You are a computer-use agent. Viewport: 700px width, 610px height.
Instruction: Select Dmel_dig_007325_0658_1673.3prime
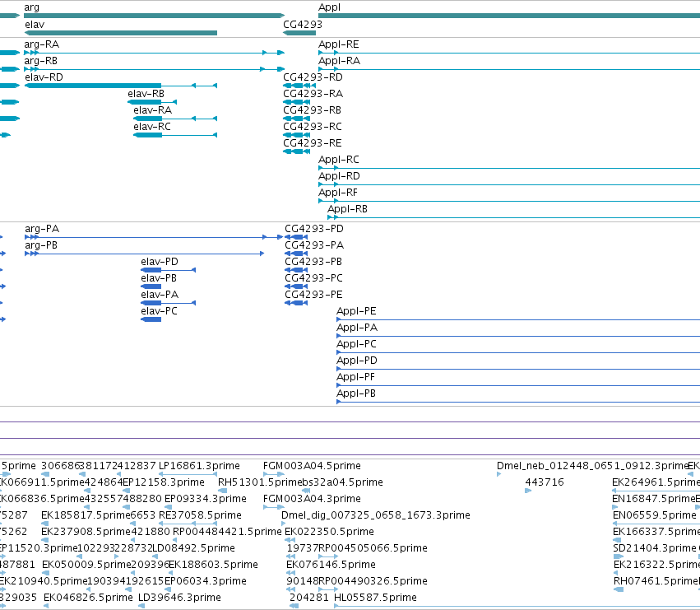[x=376, y=515]
